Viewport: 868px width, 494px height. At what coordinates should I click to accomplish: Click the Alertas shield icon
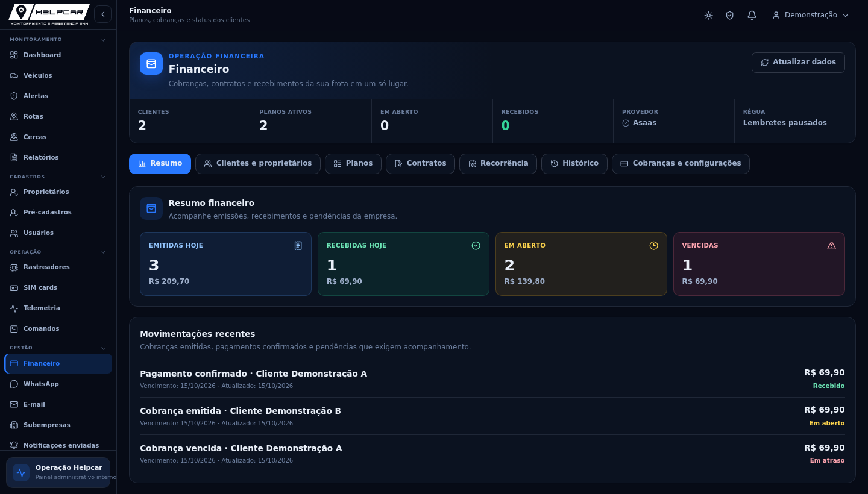click(14, 96)
